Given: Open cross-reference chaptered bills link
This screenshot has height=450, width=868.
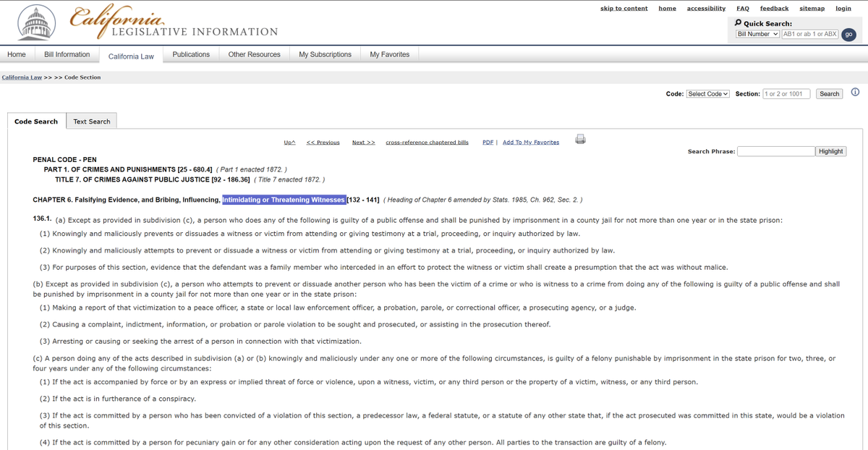Looking at the screenshot, I should tap(427, 143).
